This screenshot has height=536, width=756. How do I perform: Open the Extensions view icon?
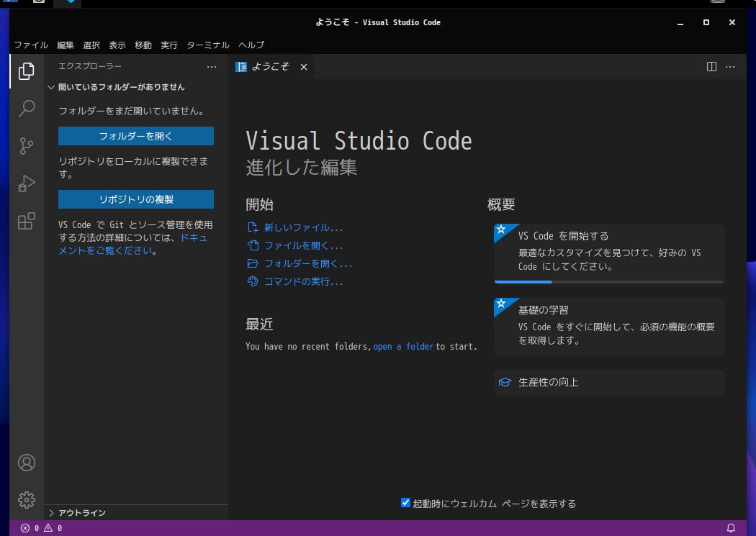(27, 221)
